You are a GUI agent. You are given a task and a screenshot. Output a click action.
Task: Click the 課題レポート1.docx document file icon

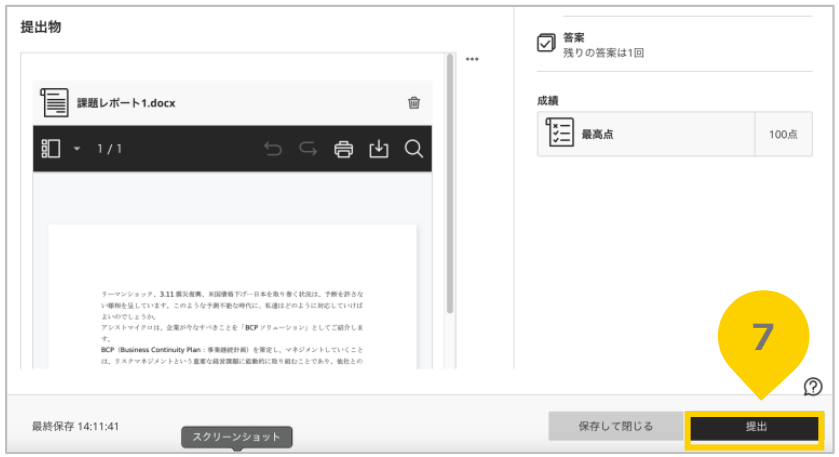[54, 103]
